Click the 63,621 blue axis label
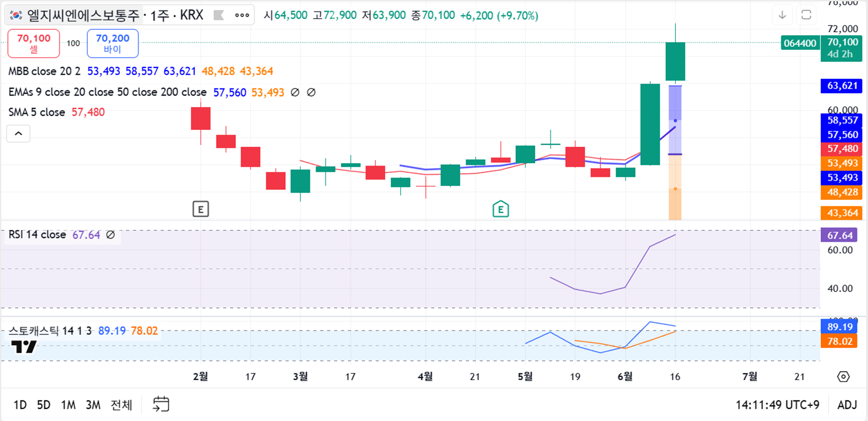Screen dimensions: 868x421 coord(841,86)
